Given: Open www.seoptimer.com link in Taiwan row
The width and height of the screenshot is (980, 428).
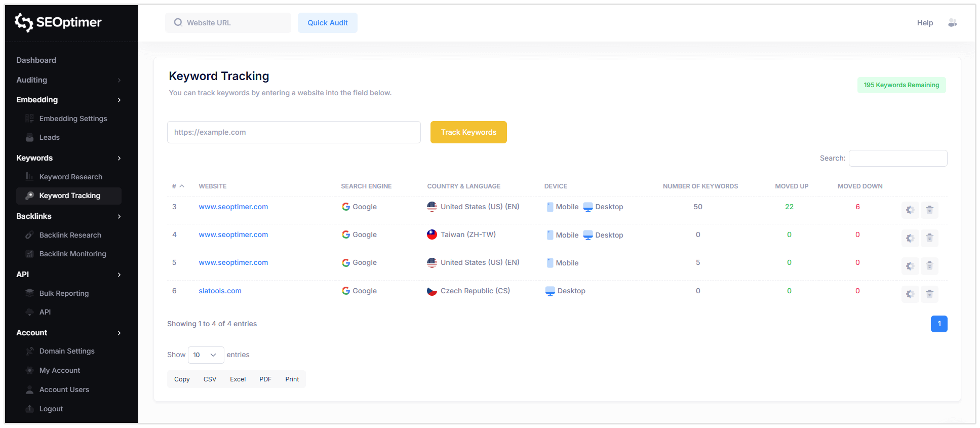Looking at the screenshot, I should 233,235.
